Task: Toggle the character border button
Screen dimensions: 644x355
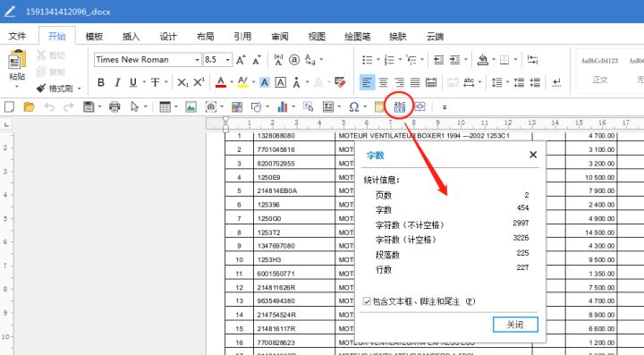Action: (x=281, y=82)
